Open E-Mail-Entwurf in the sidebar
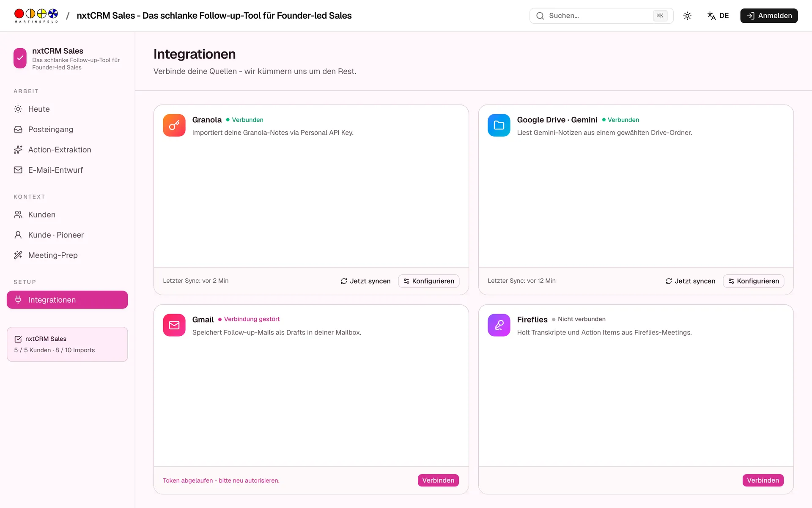Image resolution: width=812 pixels, height=508 pixels. 67,170
